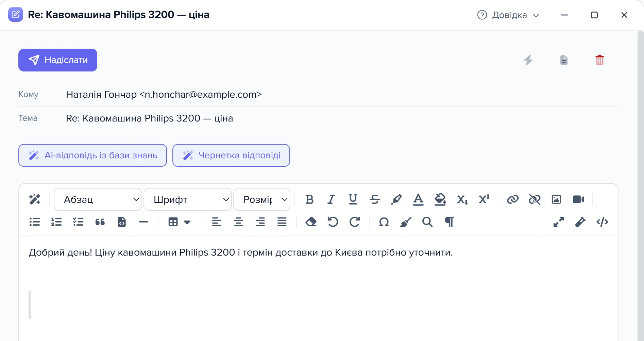The image size is (644, 341).
Task: Open AI magic wand in editor toolbar
Action: click(x=35, y=199)
